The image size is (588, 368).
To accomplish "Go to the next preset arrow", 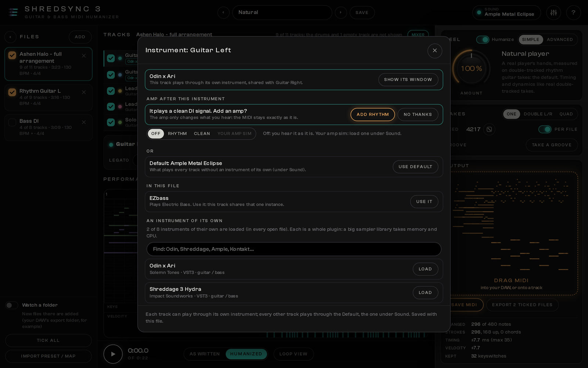I will (341, 13).
